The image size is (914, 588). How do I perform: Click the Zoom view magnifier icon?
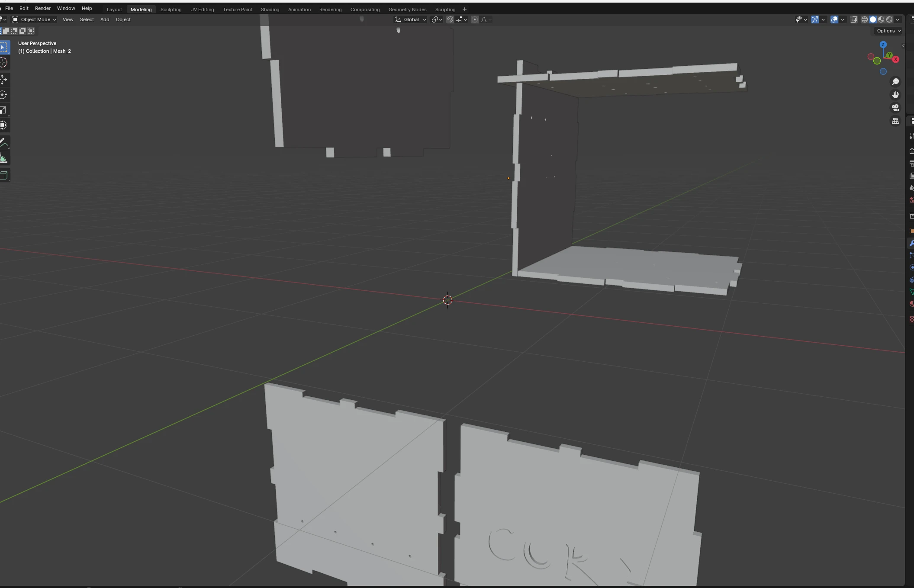pos(895,82)
